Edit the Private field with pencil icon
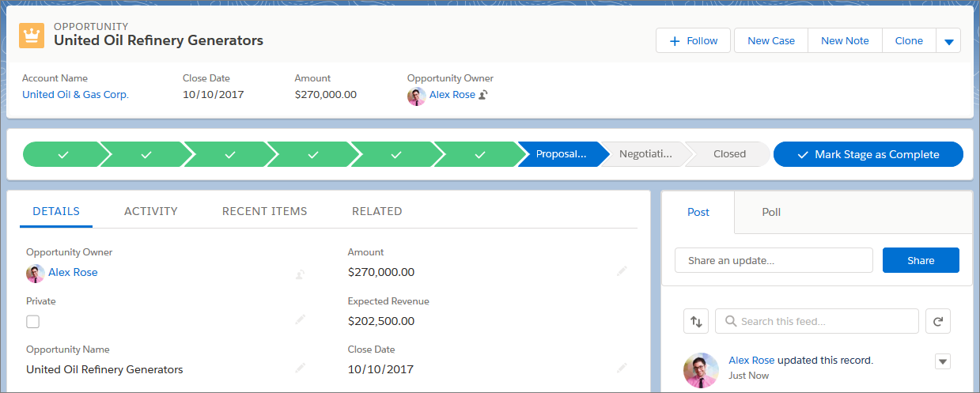 click(x=300, y=319)
